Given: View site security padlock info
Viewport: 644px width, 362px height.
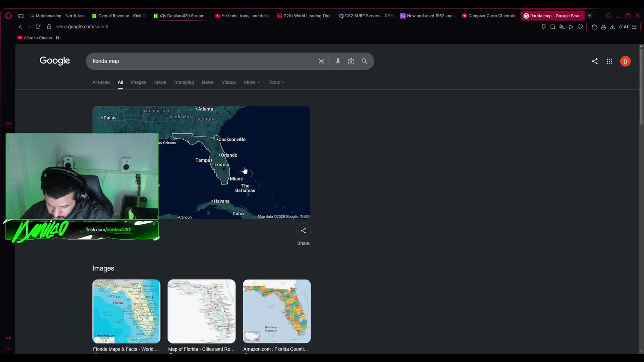Looking at the screenshot, I should tap(49, 27).
